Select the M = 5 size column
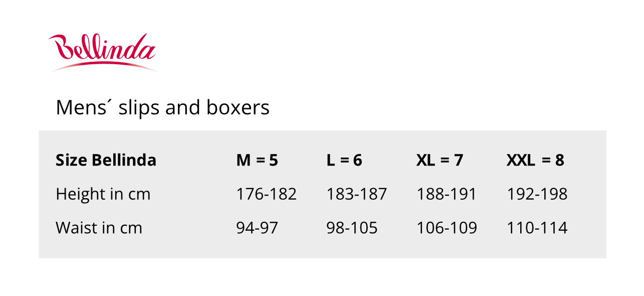The image size is (644, 296). pos(257,160)
